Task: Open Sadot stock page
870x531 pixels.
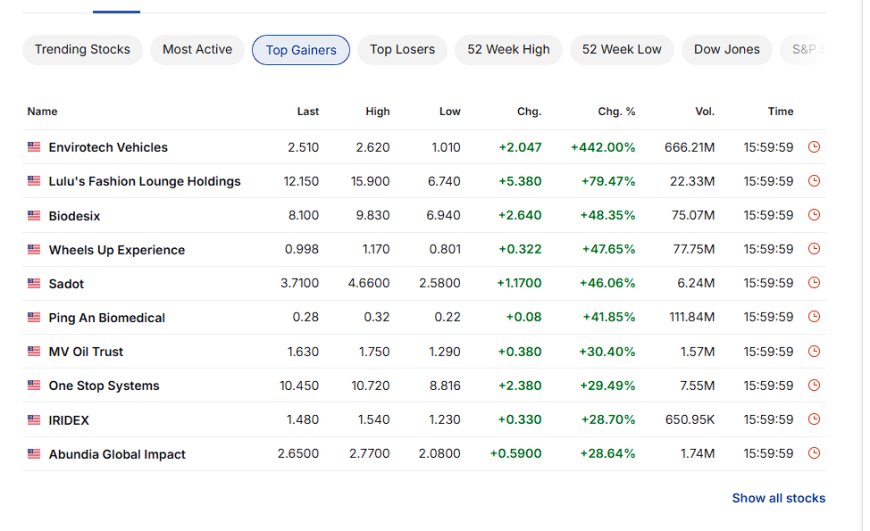Action: 66,284
